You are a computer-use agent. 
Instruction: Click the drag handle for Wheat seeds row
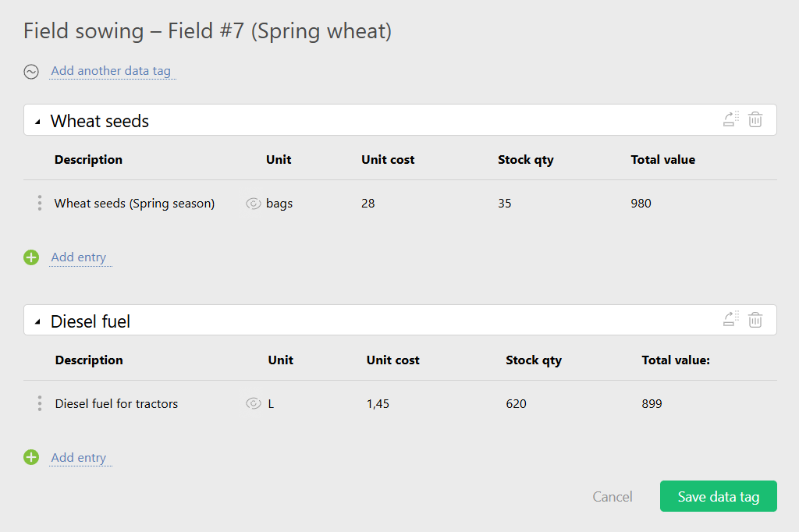(x=40, y=204)
